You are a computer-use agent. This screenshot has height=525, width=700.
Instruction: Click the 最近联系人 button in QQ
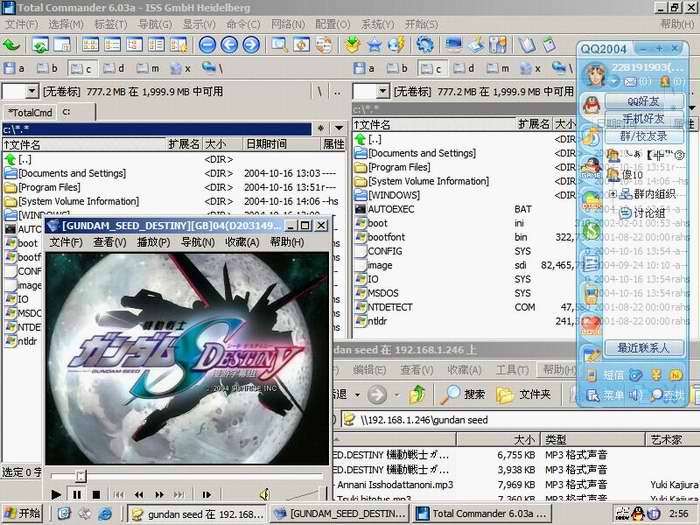coord(644,347)
